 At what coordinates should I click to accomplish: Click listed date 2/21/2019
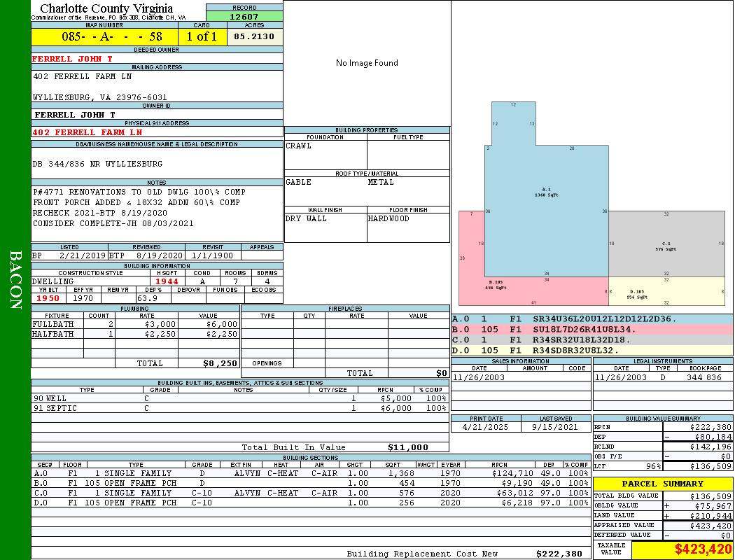point(83,256)
